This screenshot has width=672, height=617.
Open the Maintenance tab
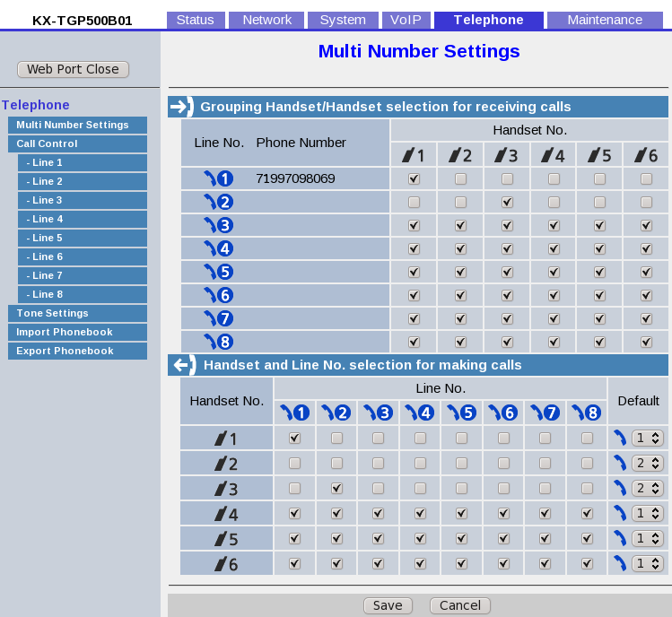point(605,20)
